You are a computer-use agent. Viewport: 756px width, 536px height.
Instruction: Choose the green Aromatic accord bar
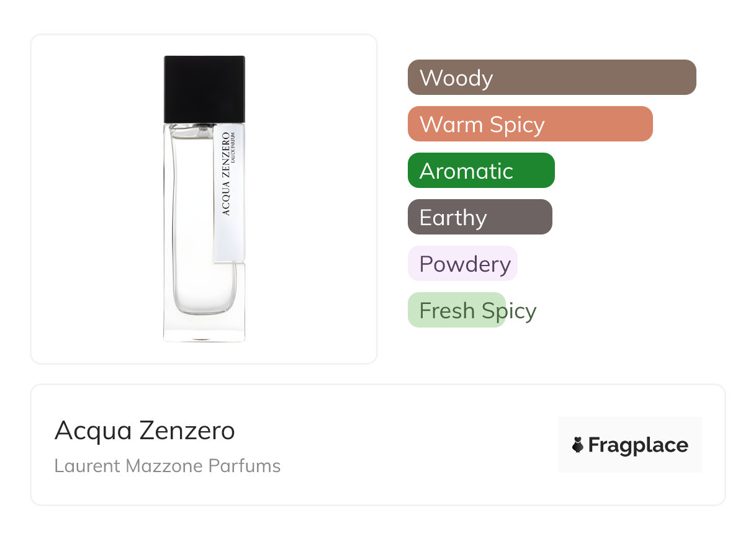pos(481,171)
